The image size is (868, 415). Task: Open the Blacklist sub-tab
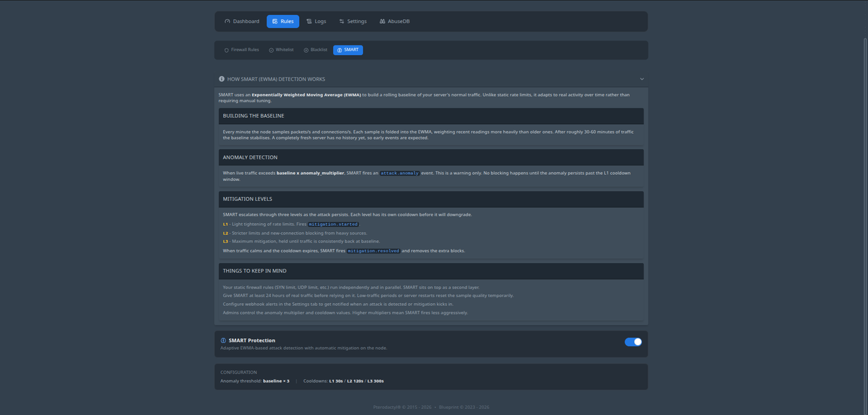coord(315,50)
